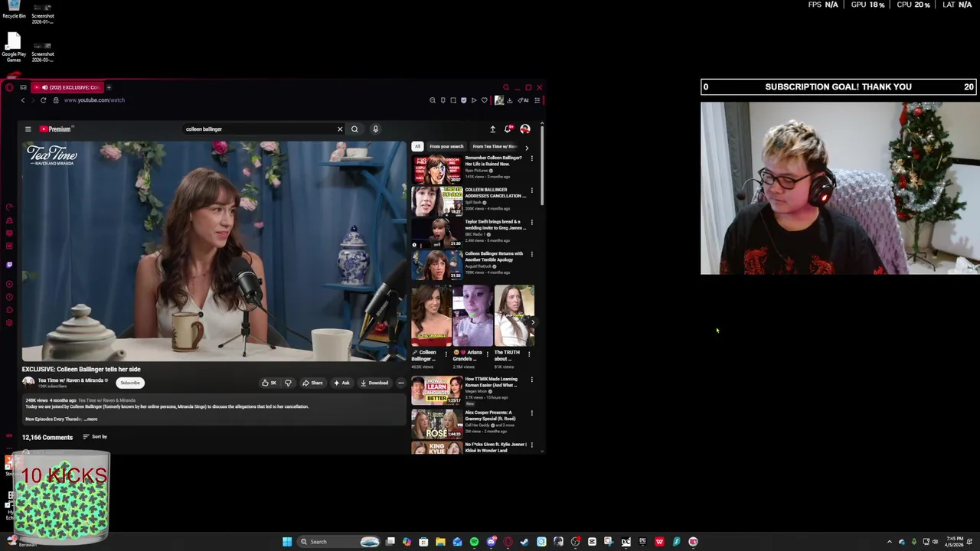Expand the video description via '...more'
Screen dimensions: 980x551
pyautogui.click(x=91, y=419)
